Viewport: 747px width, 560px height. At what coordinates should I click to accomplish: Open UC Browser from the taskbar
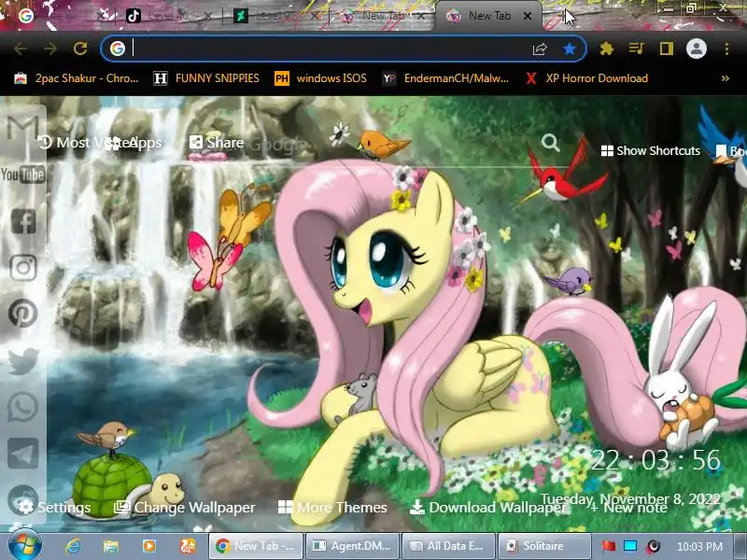[x=188, y=546]
